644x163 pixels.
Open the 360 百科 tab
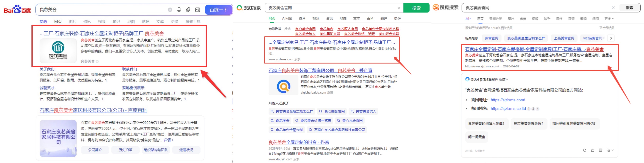tap(370, 18)
